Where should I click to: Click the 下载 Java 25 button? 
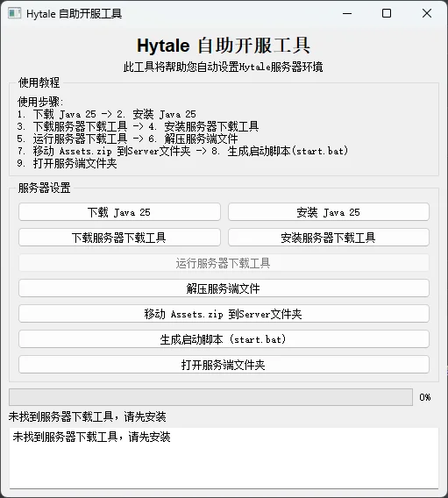(119, 212)
